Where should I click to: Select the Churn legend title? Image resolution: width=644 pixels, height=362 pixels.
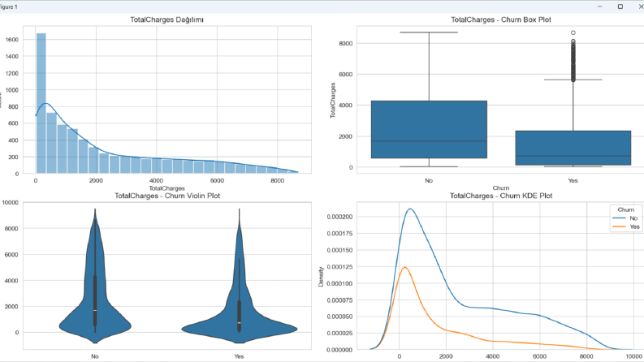626,209
